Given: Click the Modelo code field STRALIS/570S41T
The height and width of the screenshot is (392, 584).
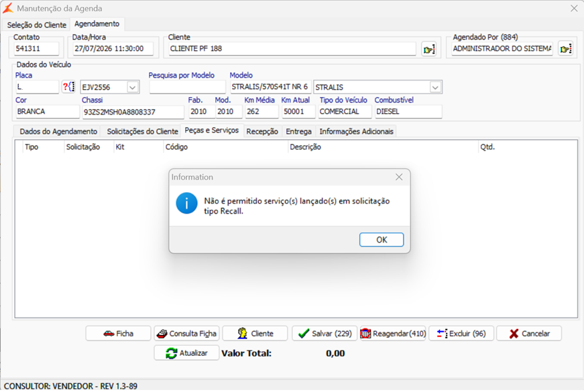Looking at the screenshot, I should (270, 87).
